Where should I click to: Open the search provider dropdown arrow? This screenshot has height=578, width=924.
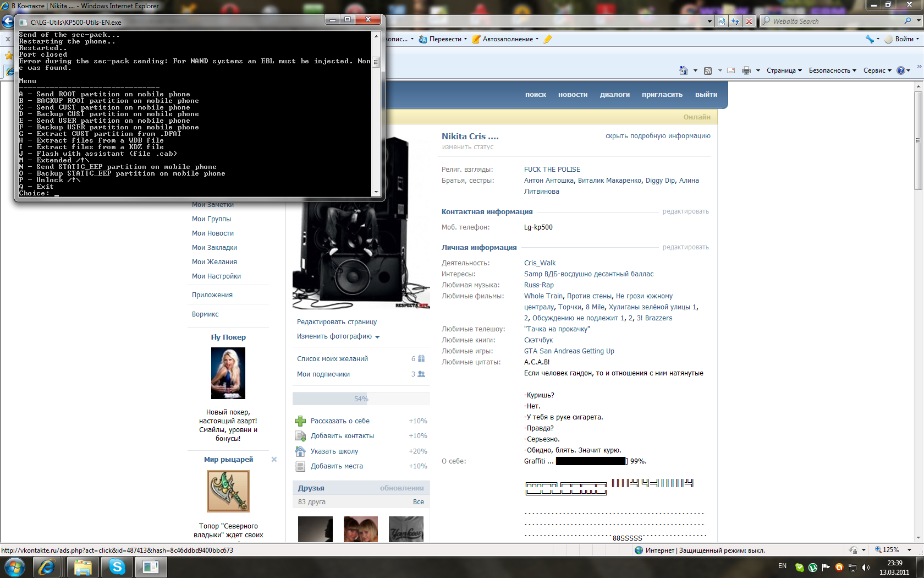coord(919,21)
